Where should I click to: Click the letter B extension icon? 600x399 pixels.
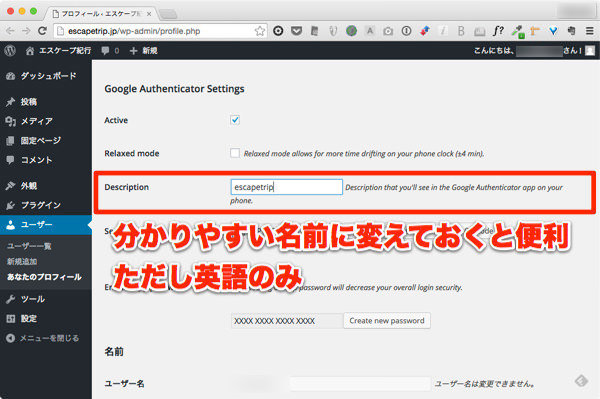pyautogui.click(x=461, y=31)
